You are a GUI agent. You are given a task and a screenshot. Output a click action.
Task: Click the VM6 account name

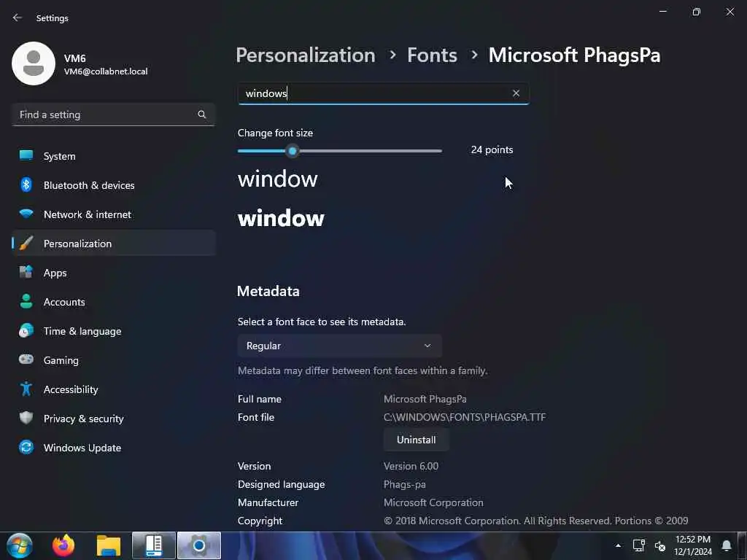coord(75,58)
